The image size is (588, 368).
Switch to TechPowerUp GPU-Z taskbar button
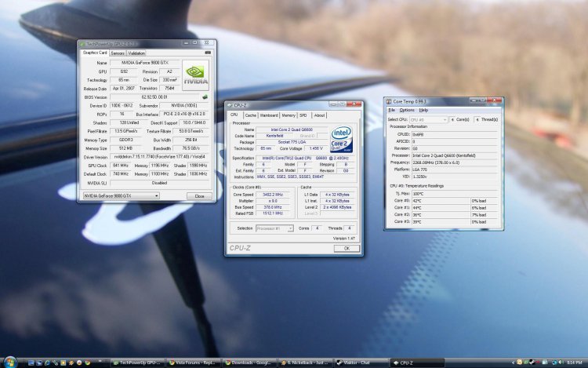click(137, 363)
